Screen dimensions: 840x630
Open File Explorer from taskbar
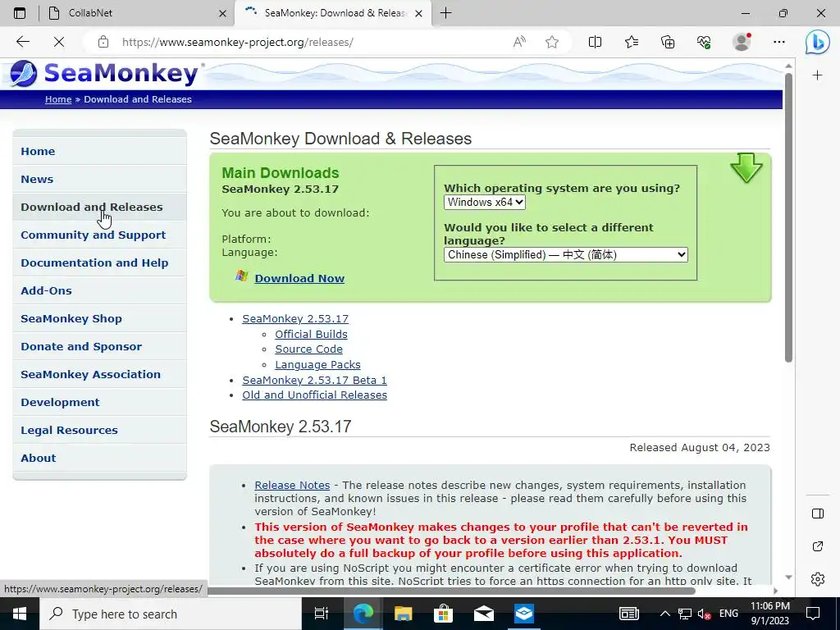coord(403,614)
